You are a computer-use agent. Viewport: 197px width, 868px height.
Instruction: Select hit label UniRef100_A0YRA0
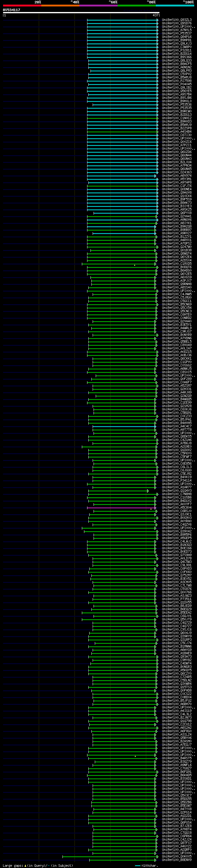pos(176,521)
